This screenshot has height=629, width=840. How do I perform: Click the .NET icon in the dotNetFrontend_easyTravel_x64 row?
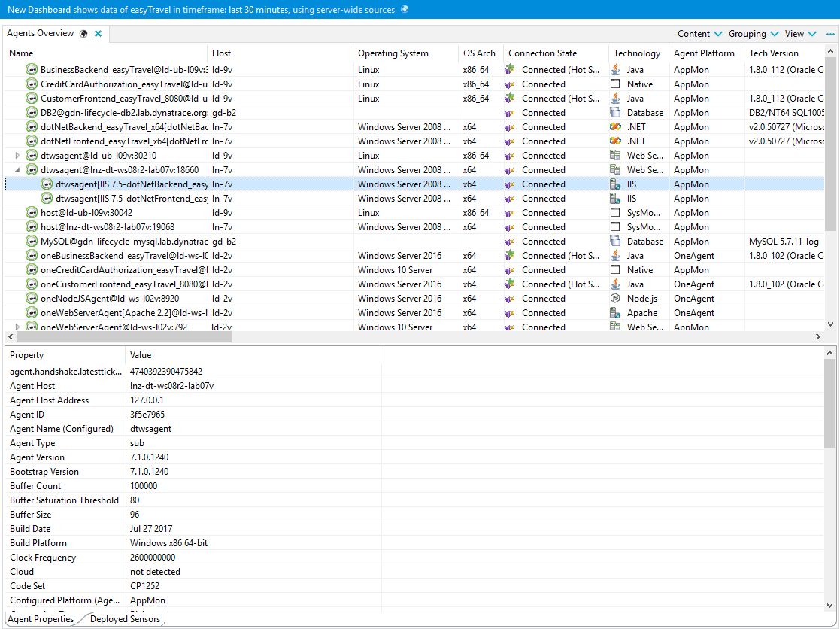tap(616, 141)
